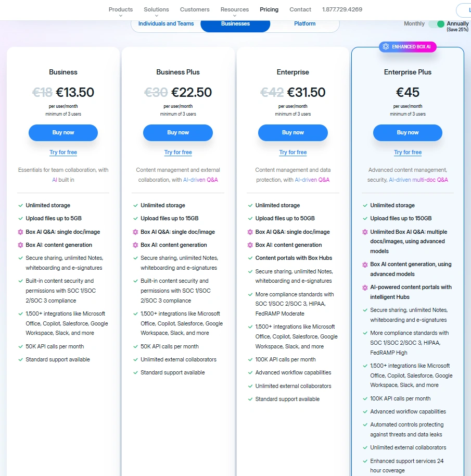Click AI icon next to Unlimited Box AI Q&A
This screenshot has height=476, width=471.
[365, 232]
